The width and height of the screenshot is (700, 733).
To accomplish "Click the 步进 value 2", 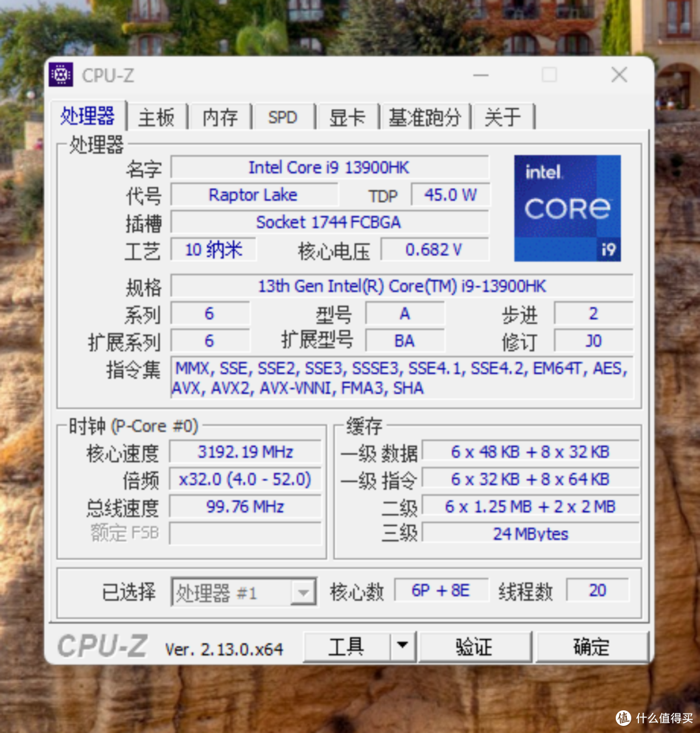I will [x=594, y=314].
